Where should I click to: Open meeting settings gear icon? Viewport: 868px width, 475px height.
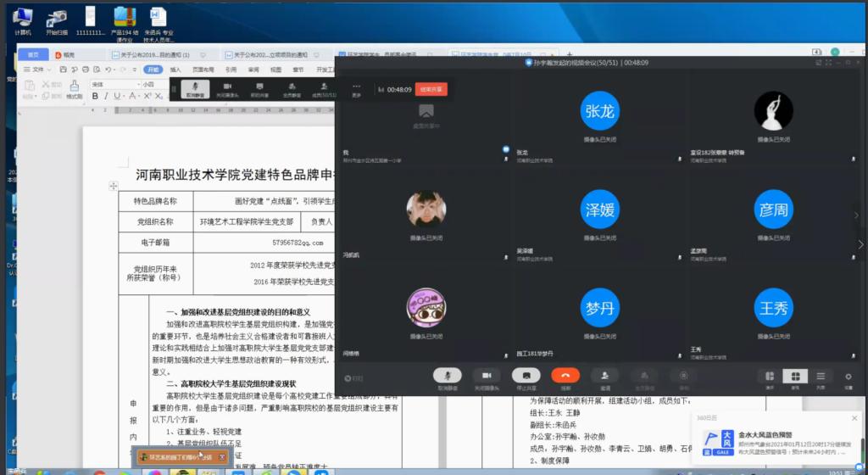(x=849, y=377)
